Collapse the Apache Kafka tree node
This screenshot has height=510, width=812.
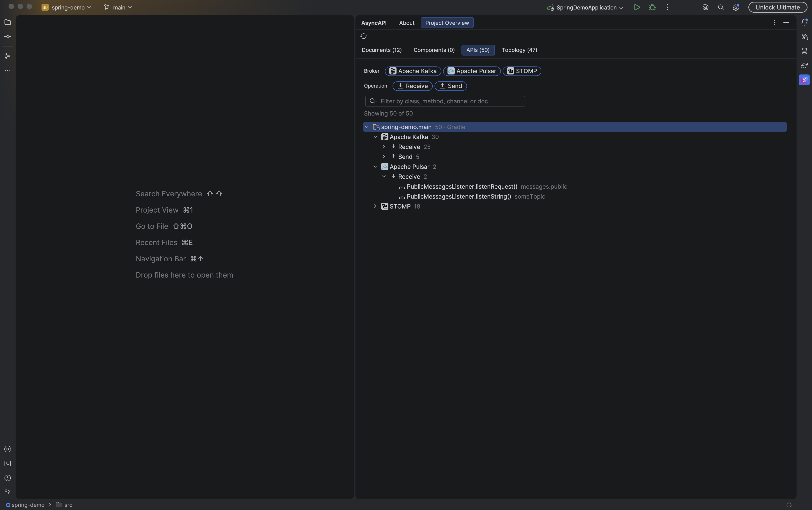click(375, 137)
